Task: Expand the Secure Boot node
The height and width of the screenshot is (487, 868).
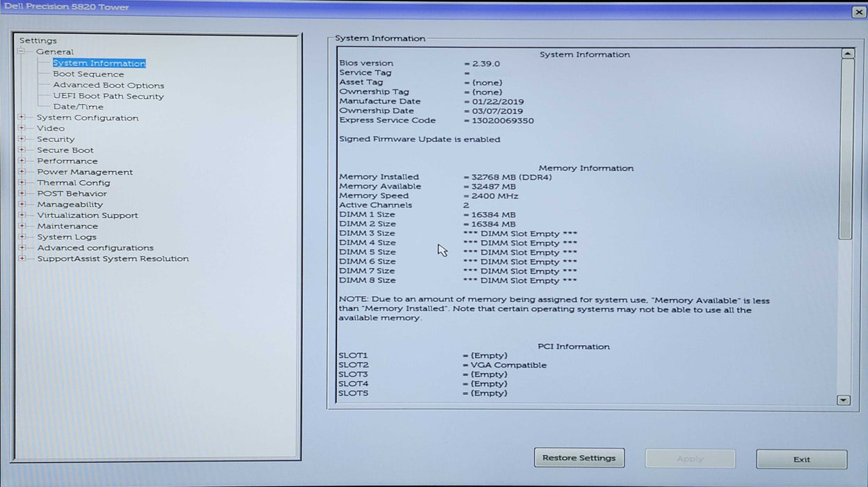Action: coord(22,150)
